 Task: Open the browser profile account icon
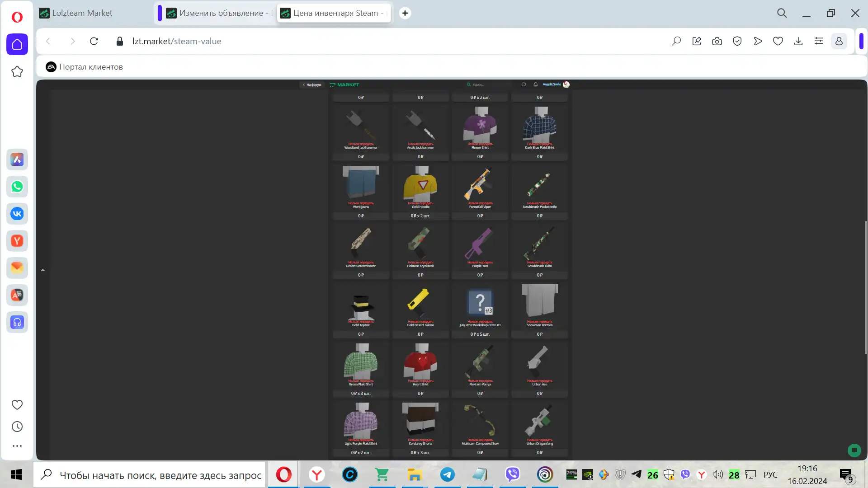839,41
